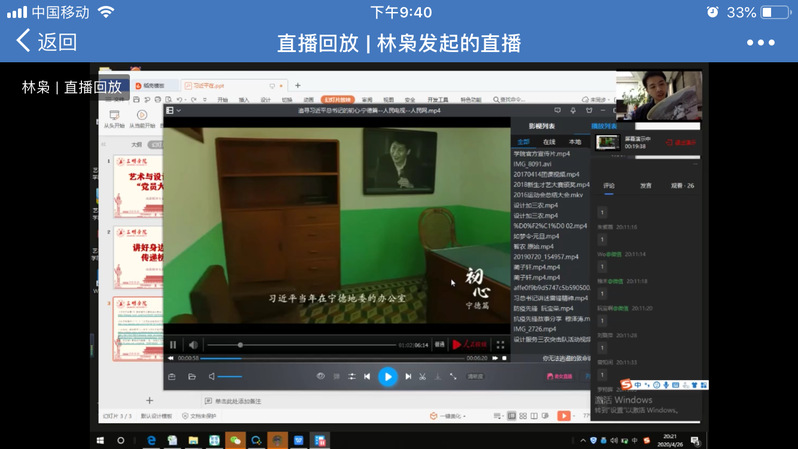
Task: Play 2016运动会总结大会.mkv from list
Action: click(x=548, y=195)
